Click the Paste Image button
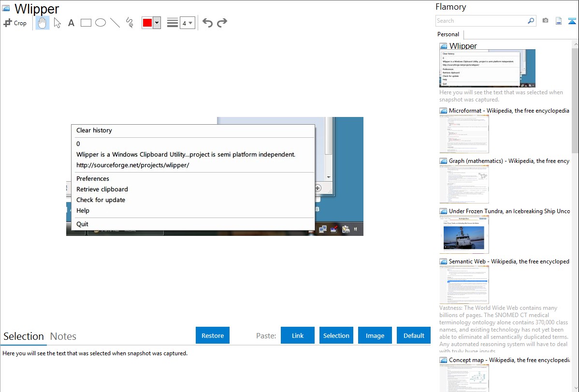 tap(375, 335)
